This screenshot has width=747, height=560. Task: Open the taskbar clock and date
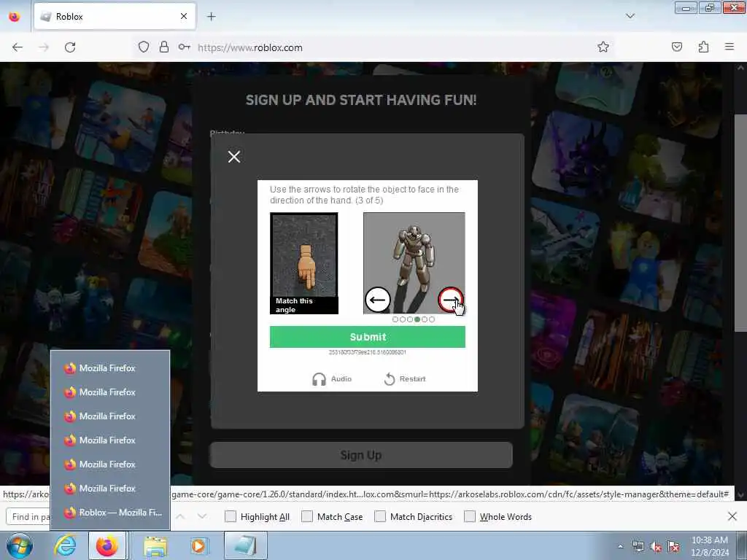coord(710,546)
